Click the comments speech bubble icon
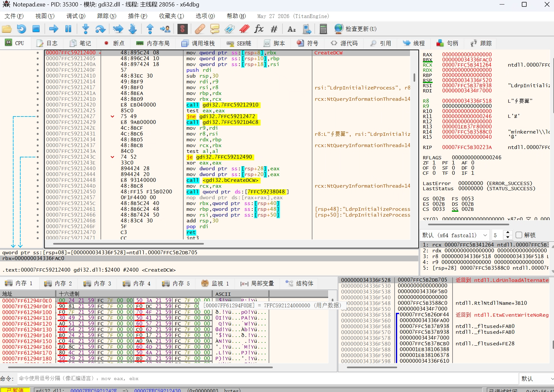This screenshot has height=392, width=554. (215, 29)
